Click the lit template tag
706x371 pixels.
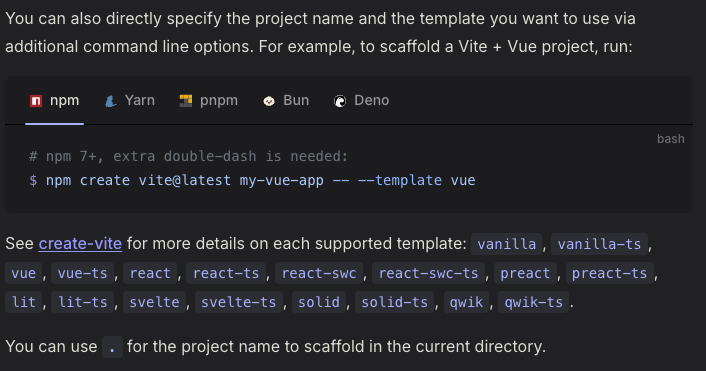pos(23,302)
